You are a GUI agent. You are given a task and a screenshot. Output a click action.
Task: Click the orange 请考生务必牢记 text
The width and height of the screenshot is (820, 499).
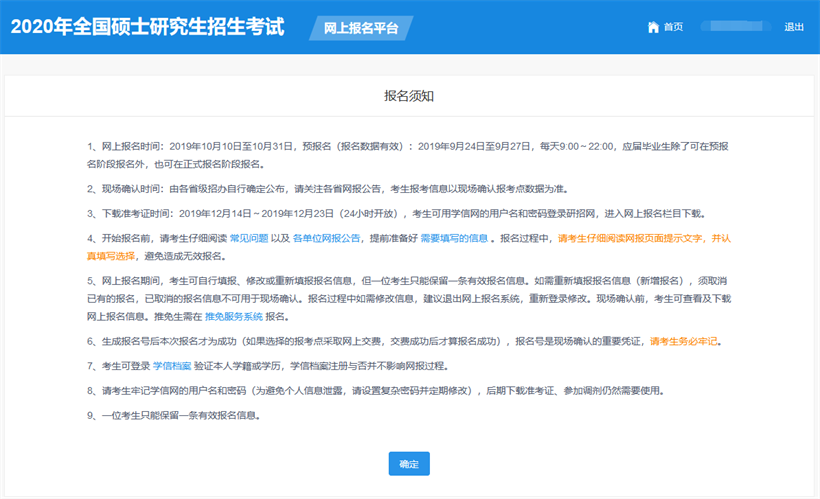(685, 341)
